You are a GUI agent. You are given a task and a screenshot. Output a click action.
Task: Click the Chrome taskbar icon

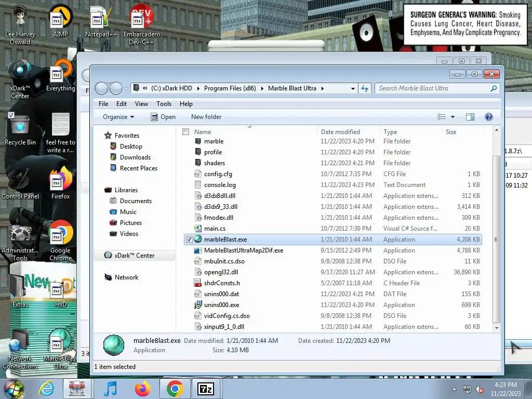coord(175,389)
